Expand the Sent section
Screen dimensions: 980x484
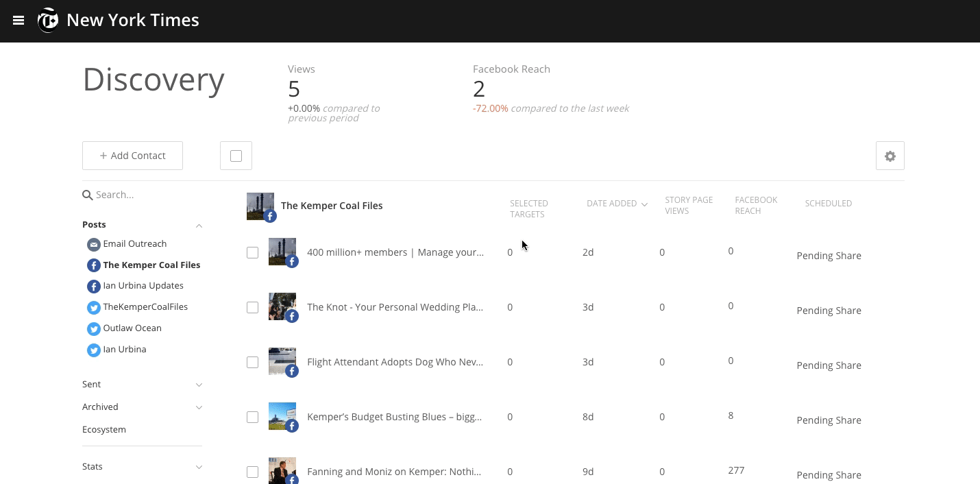point(199,385)
